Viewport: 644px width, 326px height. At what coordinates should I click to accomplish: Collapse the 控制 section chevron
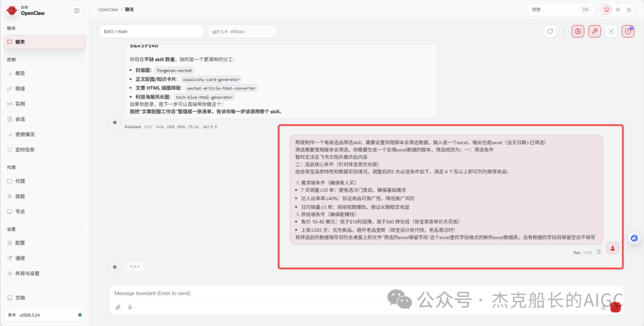pos(80,60)
